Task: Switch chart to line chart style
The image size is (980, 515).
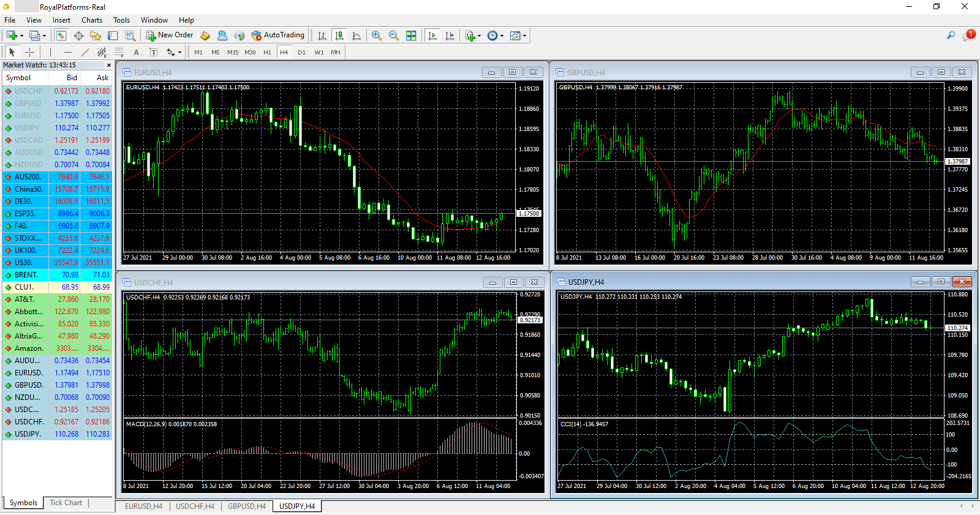Action: 356,36
